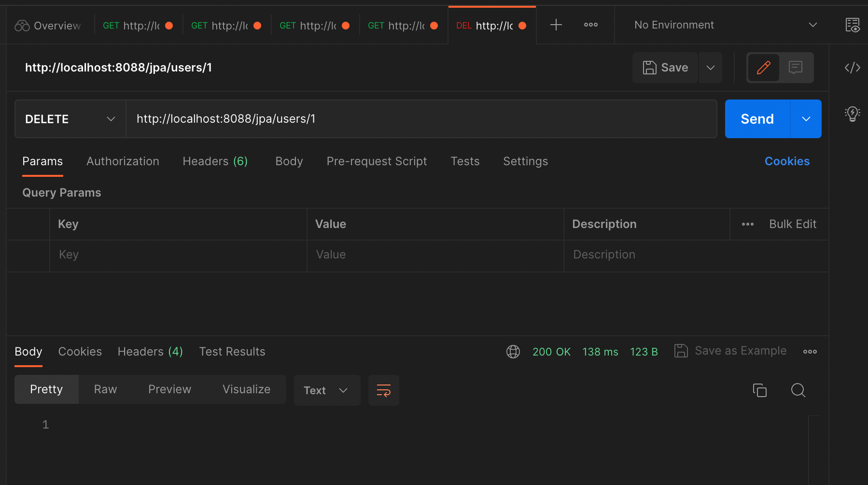Open the code snippet panel icon
The image size is (868, 485).
853,68
